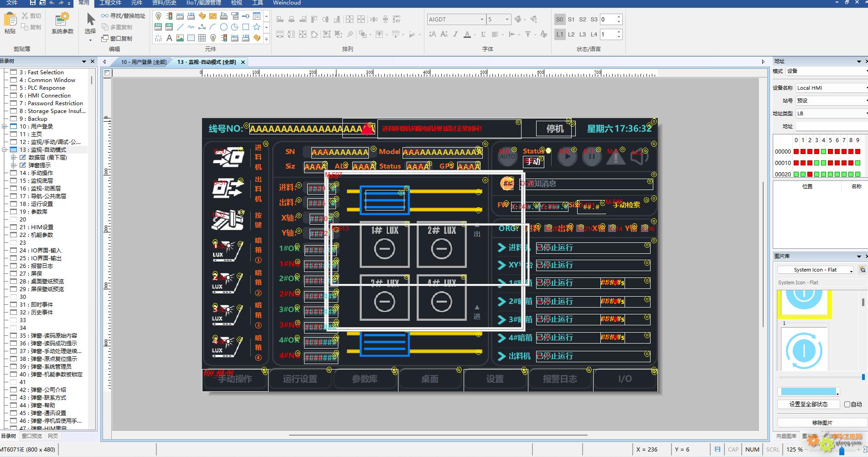Switch to the 元件 ribbon tab

137,3
